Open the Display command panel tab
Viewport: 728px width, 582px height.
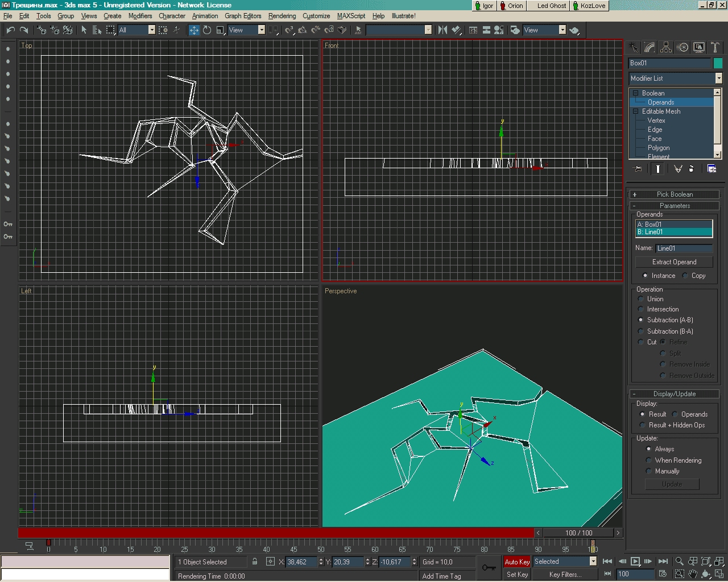click(699, 48)
